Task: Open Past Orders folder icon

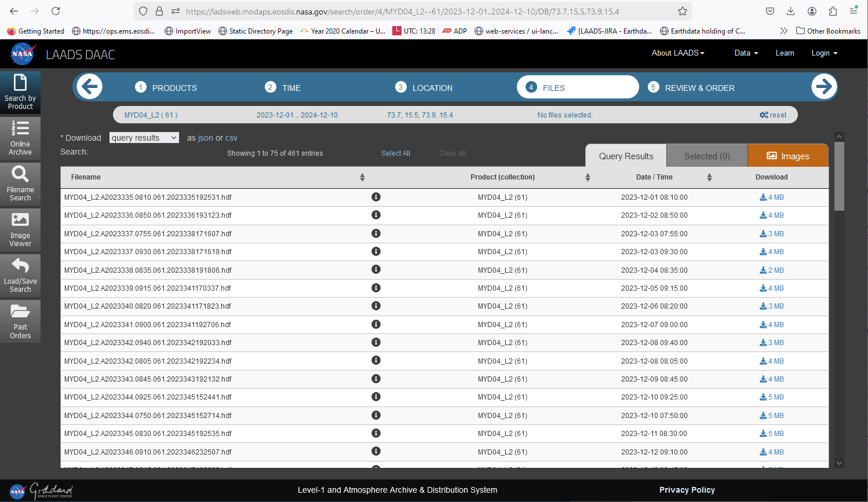Action: tap(20, 321)
